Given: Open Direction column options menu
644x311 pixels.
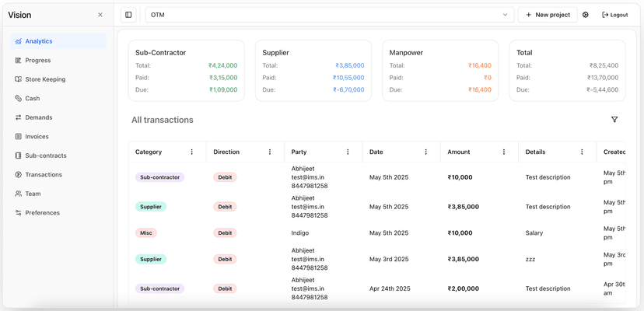Looking at the screenshot, I should [270, 152].
